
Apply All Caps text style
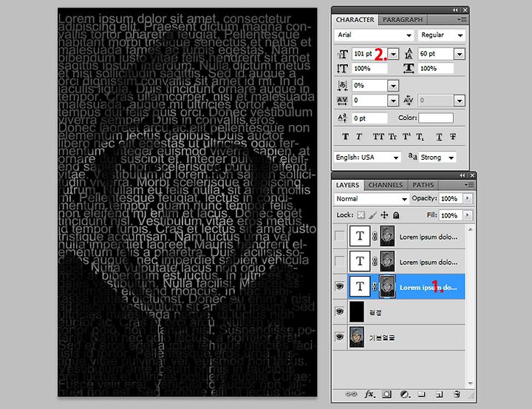point(378,137)
